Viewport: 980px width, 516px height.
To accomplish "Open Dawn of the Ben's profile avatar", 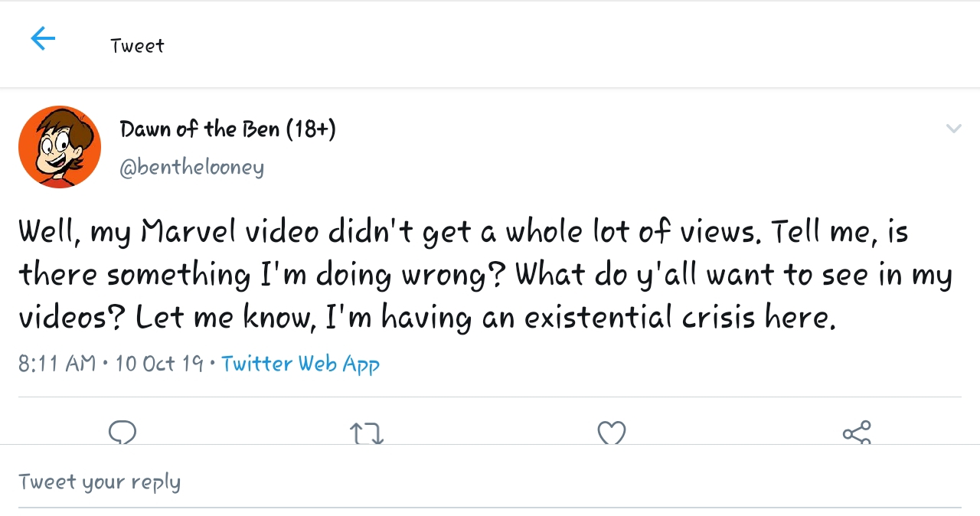I will (x=60, y=147).
